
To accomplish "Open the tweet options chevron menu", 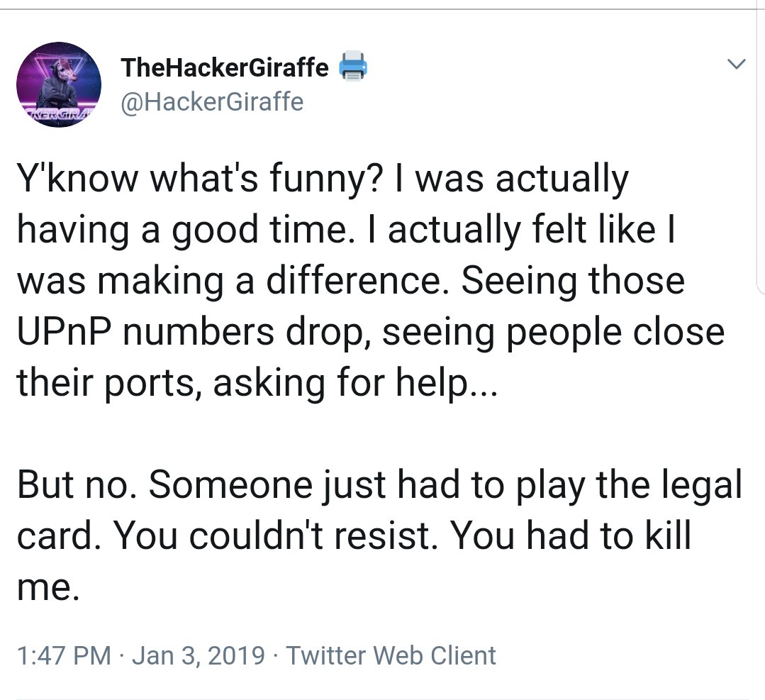I will pos(736,64).
